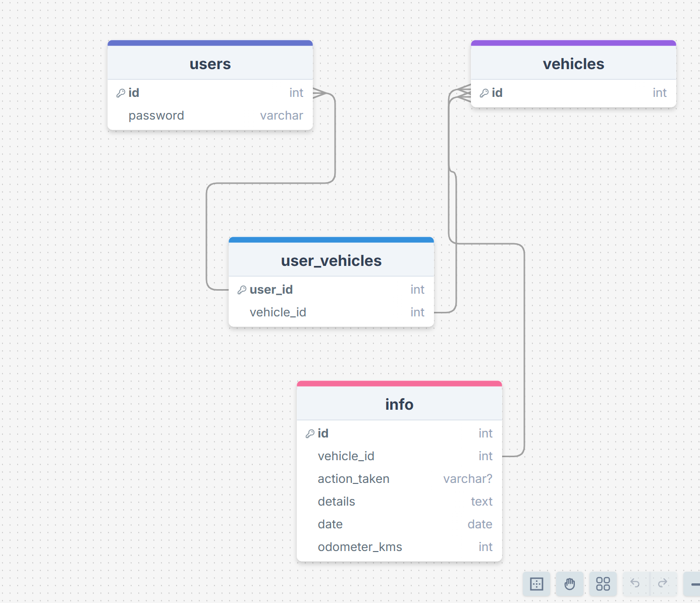Click the action_taken column row

[399, 479]
